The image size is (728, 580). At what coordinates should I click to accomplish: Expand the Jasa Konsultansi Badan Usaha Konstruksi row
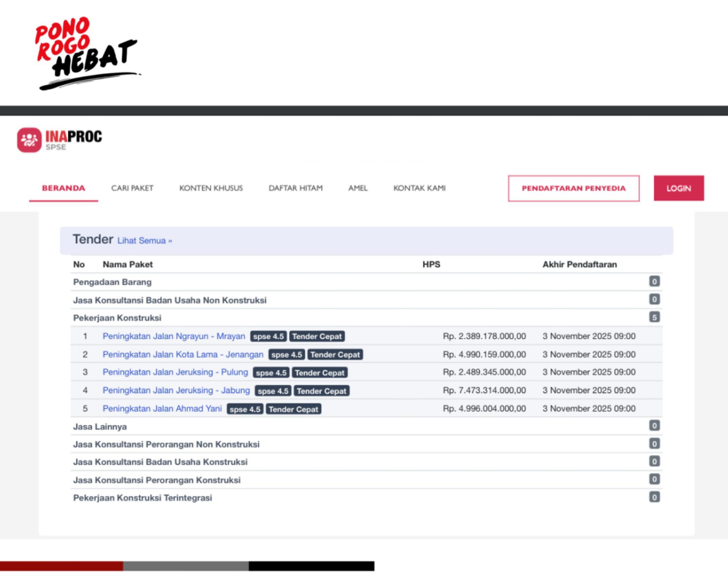point(160,462)
